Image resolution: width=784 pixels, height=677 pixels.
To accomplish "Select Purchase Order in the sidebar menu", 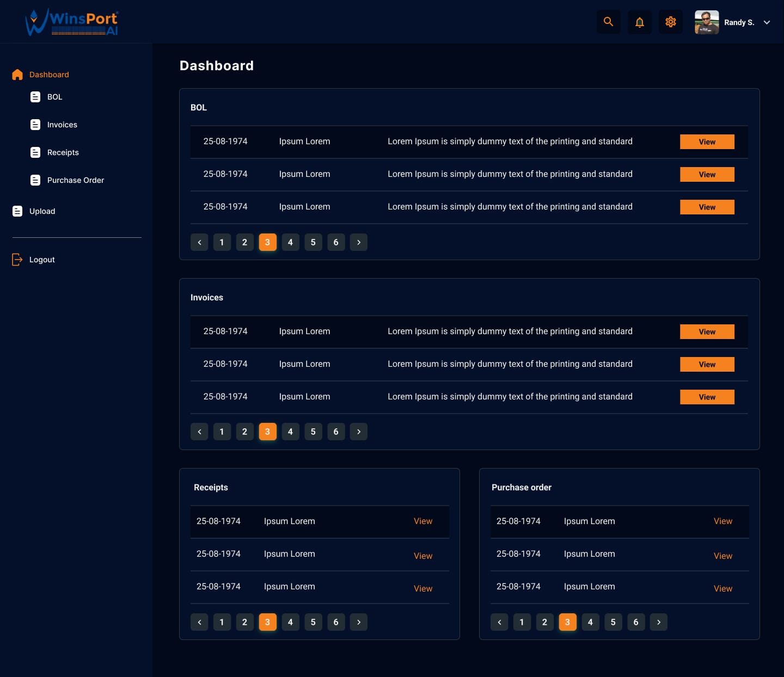I will click(75, 180).
